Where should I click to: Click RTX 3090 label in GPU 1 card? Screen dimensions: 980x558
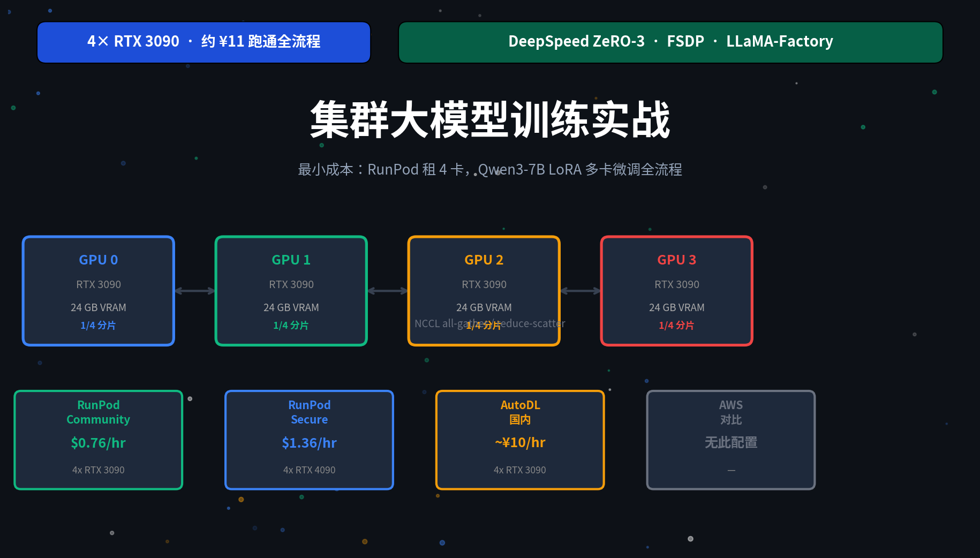[291, 284]
